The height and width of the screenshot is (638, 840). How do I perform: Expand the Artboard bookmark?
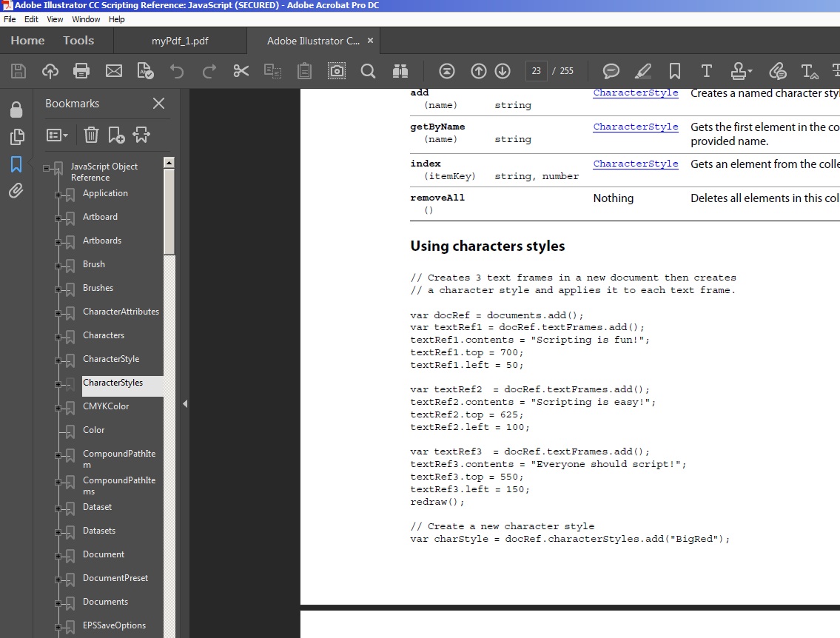[x=58, y=218]
